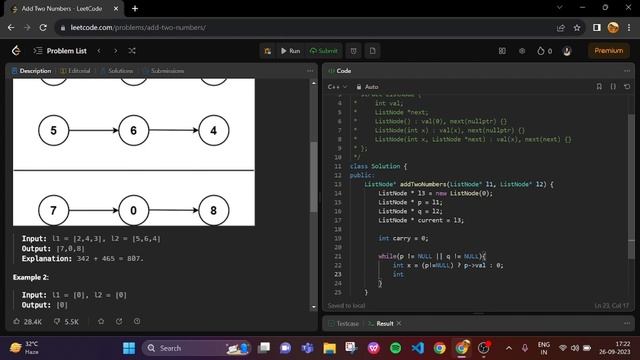
Task: Click the code editor vertical scrollbar
Action: click(631, 186)
